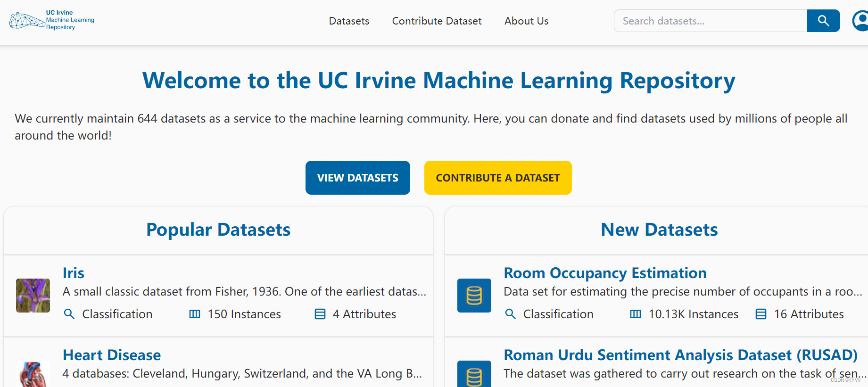The image size is (868, 387).
Task: Open the Heart Disease dataset link
Action: tap(112, 355)
